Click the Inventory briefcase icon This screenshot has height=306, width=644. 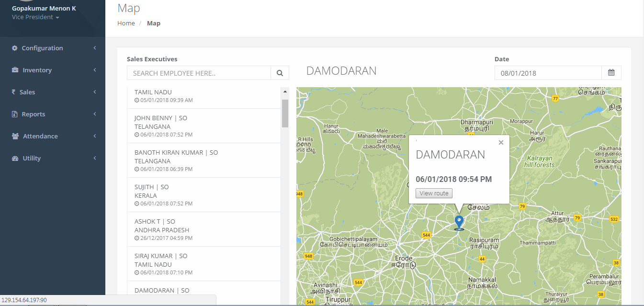[x=15, y=70]
